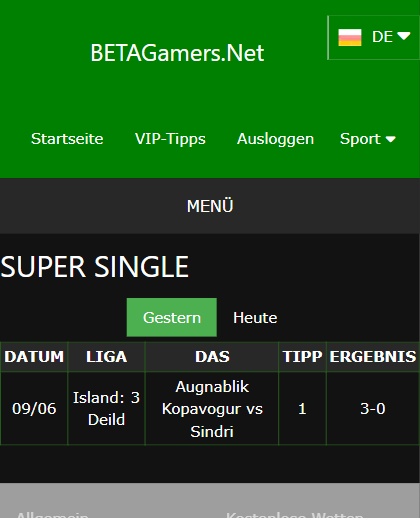Click the LIGA column header
This screenshot has height=518, width=420.
tap(106, 357)
